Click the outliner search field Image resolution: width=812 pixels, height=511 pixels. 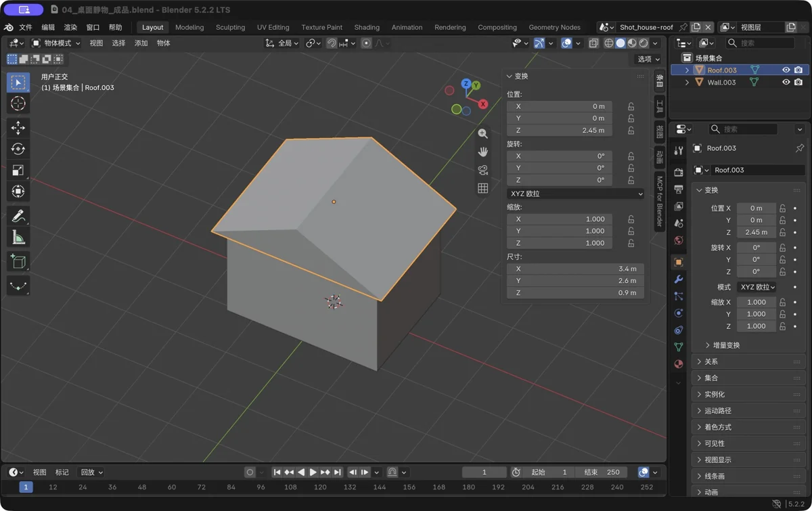point(759,43)
